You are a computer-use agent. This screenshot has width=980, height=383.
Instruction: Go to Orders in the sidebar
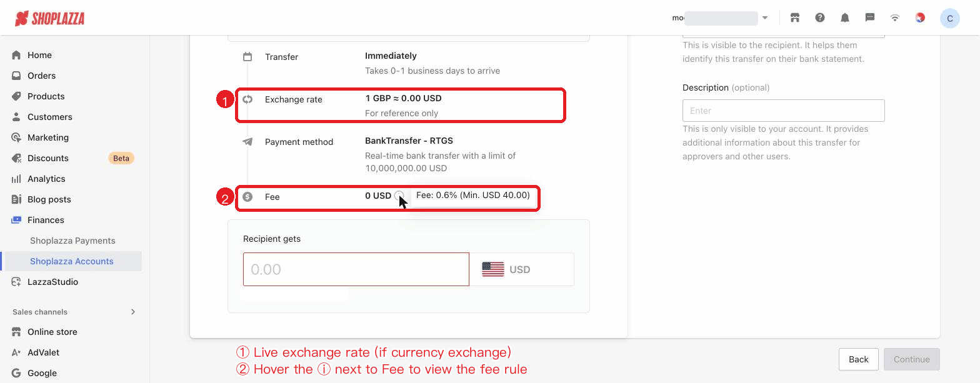tap(41, 76)
